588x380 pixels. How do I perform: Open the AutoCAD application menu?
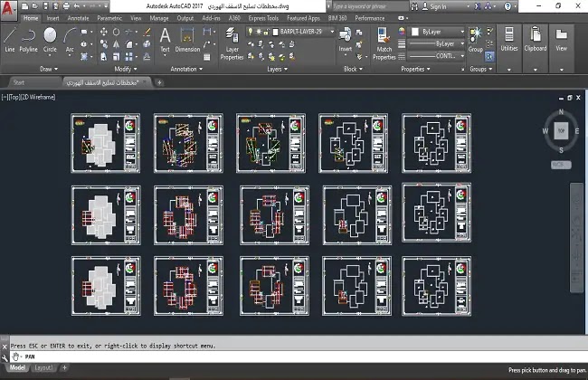(7, 8)
